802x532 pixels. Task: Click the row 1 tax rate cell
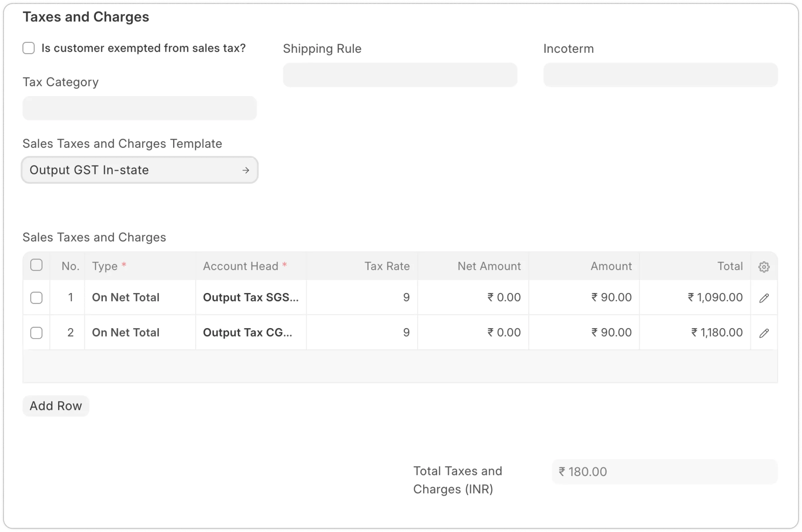click(362, 298)
